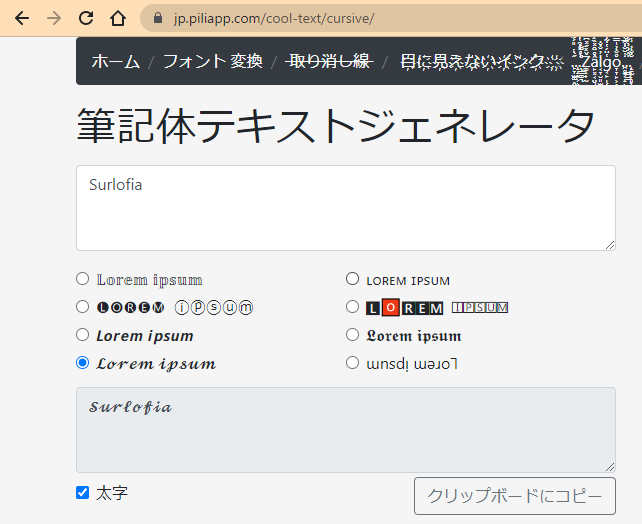
Task: Focus the address bar URL jp.piliapp.com
Action: point(274,18)
